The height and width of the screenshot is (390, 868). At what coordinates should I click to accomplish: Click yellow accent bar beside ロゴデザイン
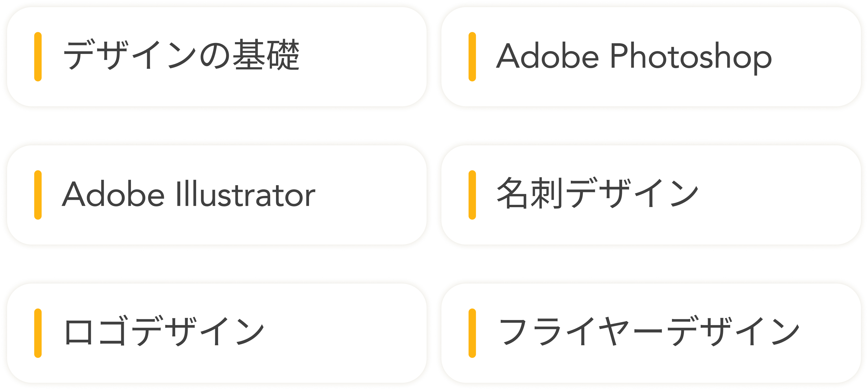[38, 333]
